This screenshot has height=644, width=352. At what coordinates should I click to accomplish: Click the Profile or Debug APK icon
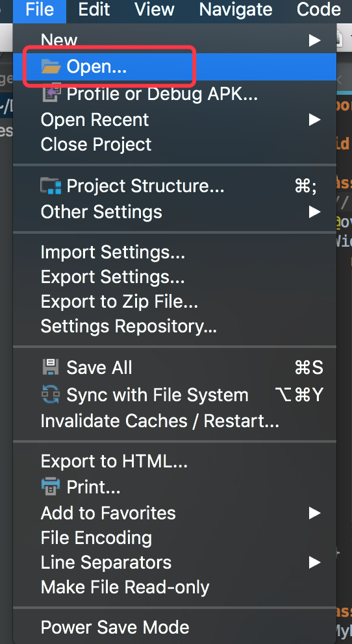pos(51,93)
